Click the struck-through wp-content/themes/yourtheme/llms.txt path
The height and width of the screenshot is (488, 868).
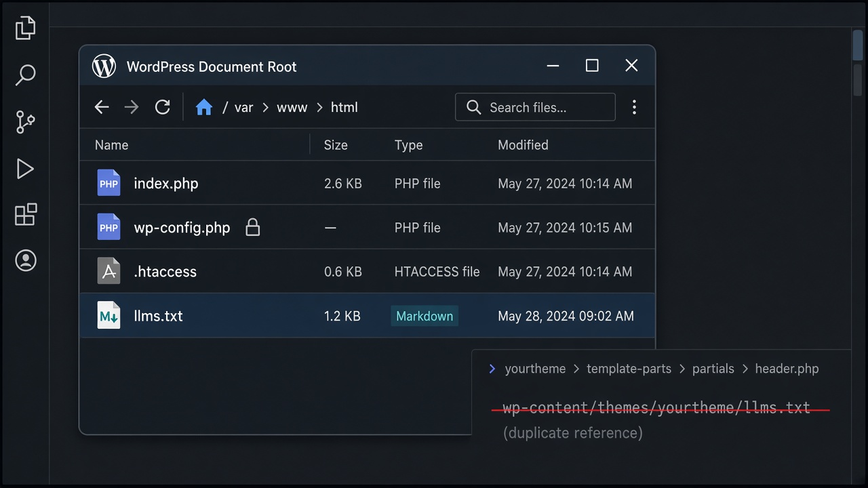point(656,408)
